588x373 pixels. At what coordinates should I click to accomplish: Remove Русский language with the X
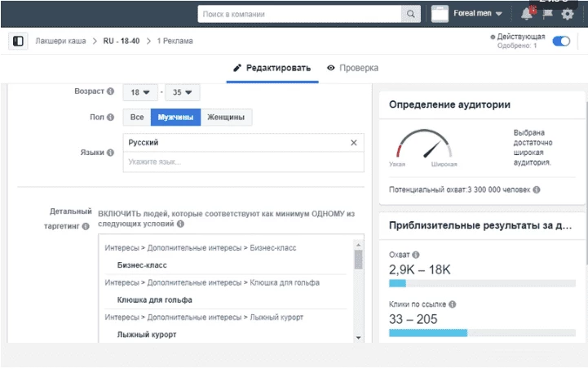354,143
